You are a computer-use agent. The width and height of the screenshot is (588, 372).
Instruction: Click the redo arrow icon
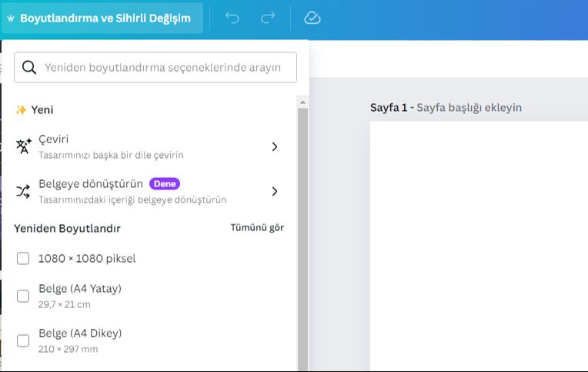268,18
